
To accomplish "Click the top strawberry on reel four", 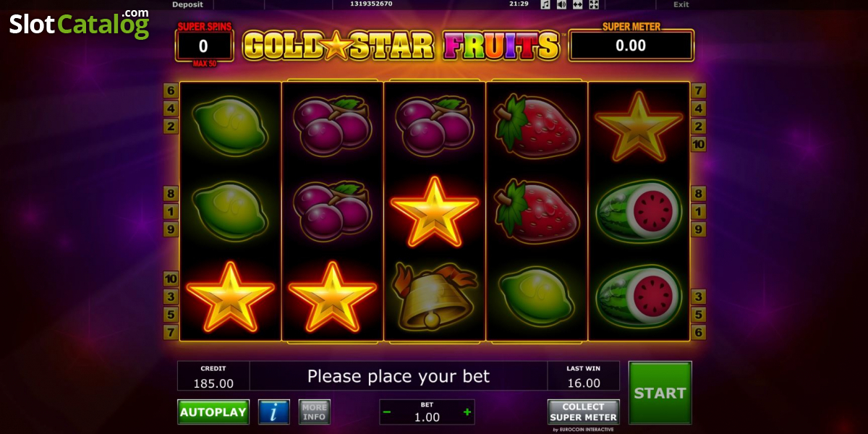I will [537, 127].
